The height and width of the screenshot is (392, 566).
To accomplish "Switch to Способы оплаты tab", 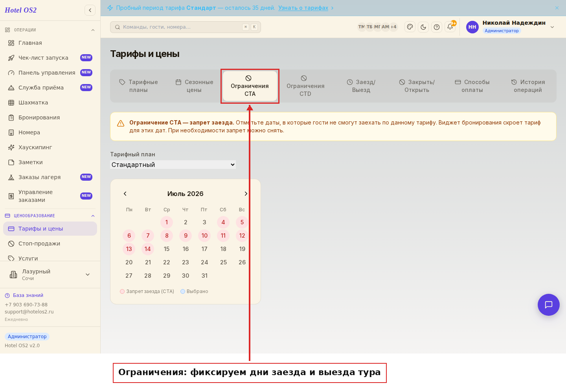I will pos(472,86).
